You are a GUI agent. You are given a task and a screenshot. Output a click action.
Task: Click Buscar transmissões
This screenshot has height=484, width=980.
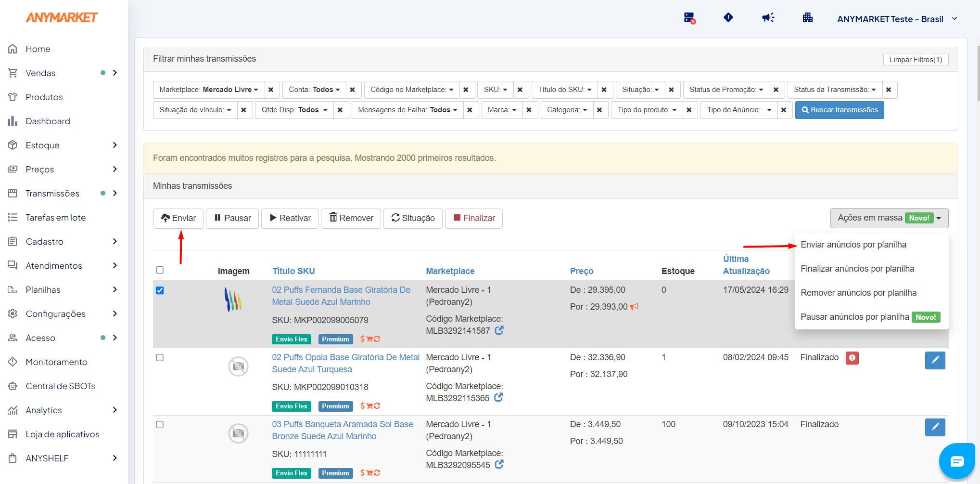[840, 110]
